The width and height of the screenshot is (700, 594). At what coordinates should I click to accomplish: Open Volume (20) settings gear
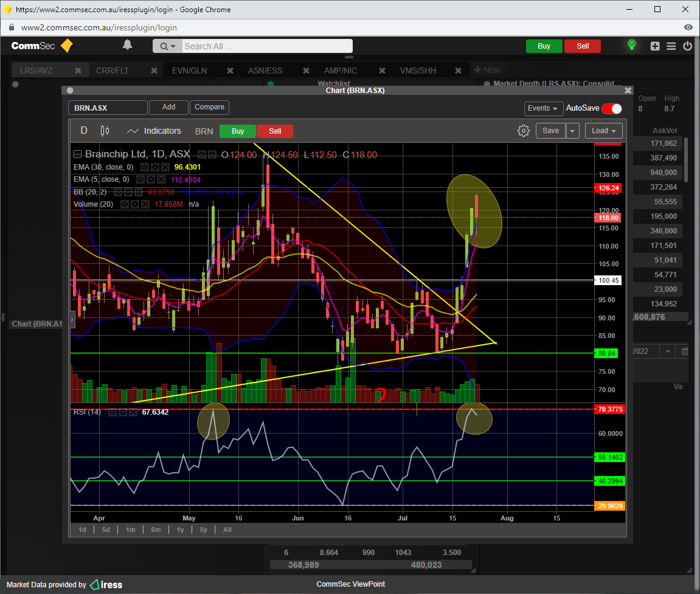tap(135, 204)
